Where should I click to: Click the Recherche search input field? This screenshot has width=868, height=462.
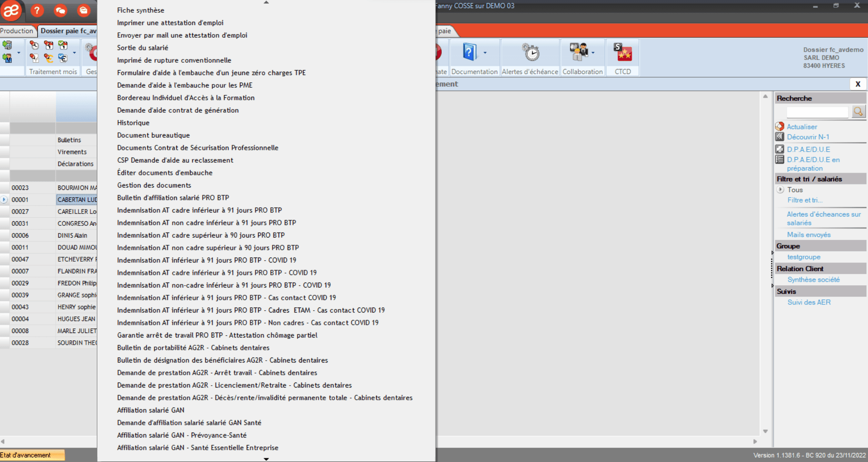point(817,112)
